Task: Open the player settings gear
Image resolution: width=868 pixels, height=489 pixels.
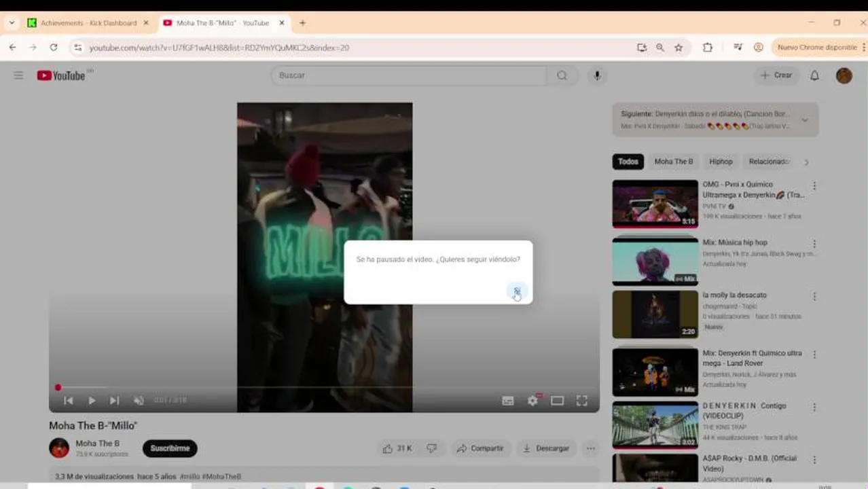Action: 532,401
